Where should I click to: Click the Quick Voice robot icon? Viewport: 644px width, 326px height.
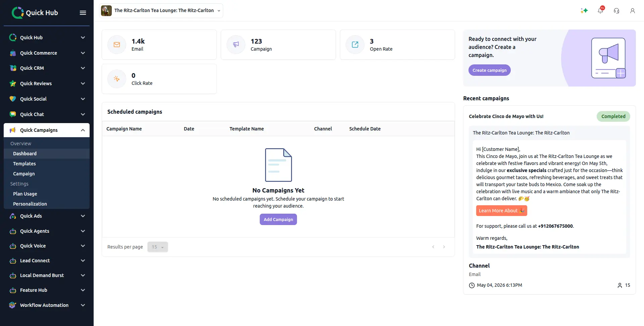pos(13,246)
